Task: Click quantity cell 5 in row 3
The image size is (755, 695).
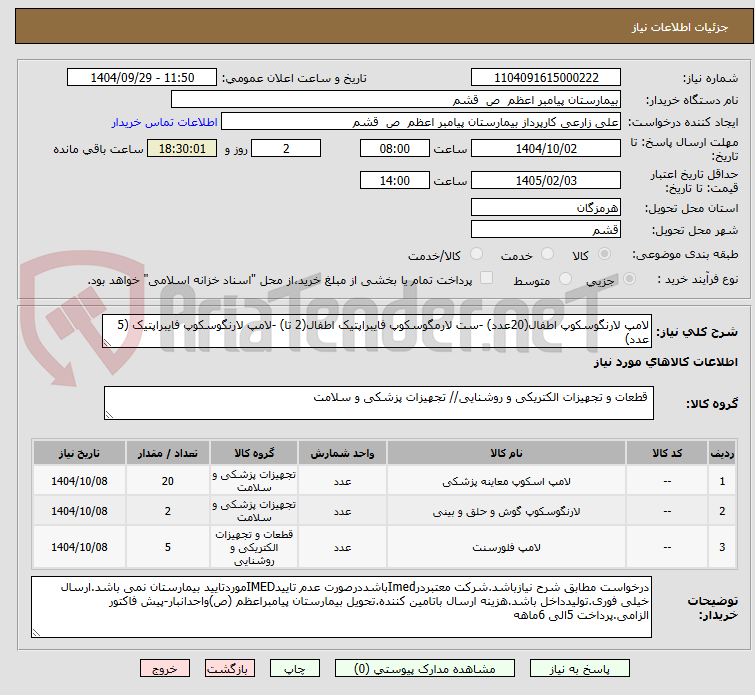Action: click(168, 547)
